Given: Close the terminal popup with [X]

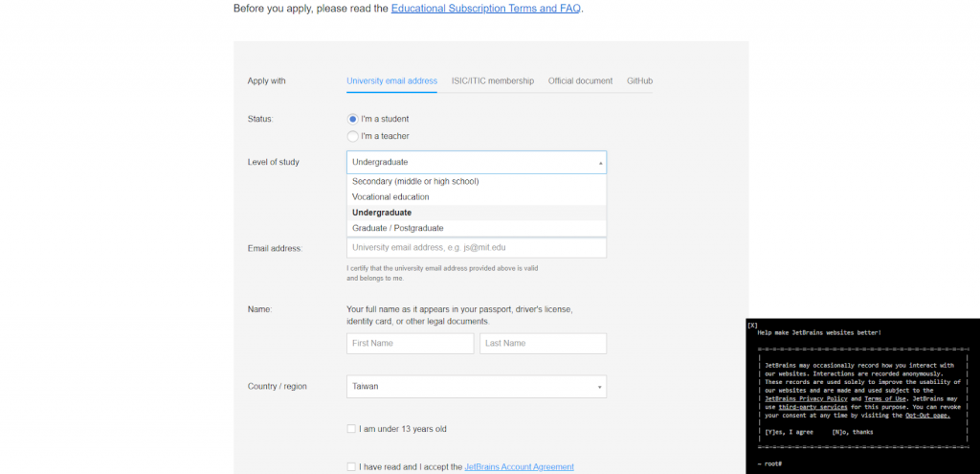Looking at the screenshot, I should (752, 326).
